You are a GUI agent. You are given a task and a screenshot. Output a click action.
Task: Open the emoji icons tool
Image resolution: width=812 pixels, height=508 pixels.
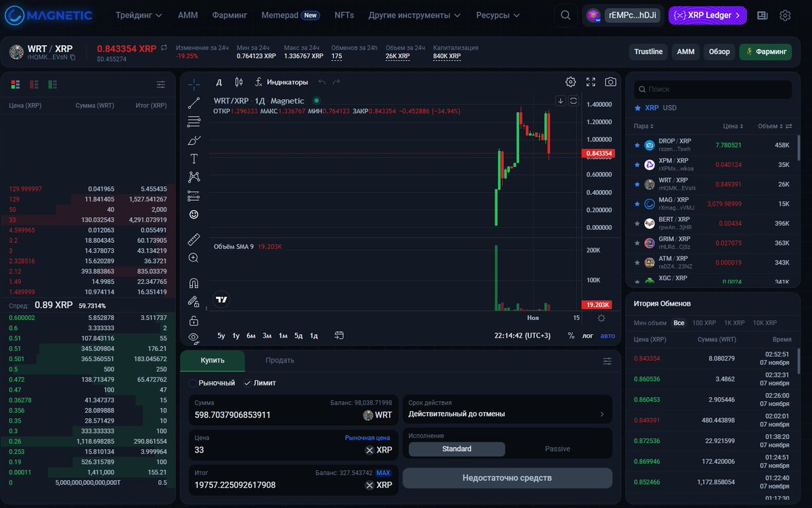[194, 214]
